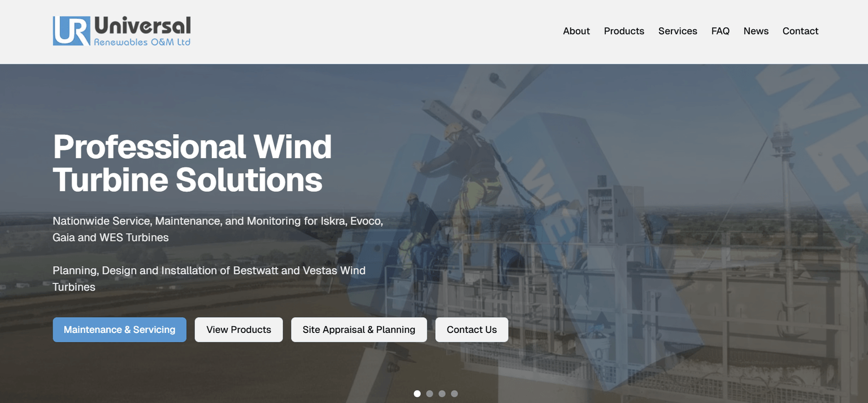Click the Universal Renewables logo text

tap(141, 30)
